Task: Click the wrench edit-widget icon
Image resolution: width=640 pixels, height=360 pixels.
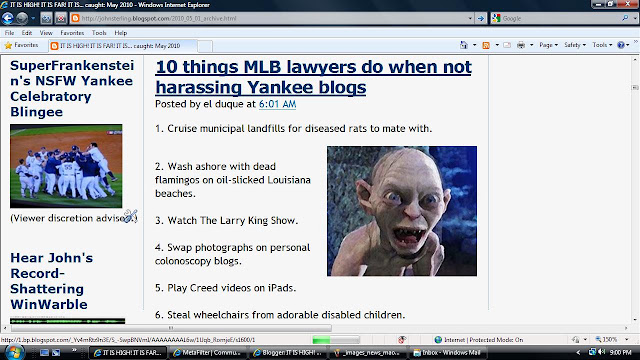Action: click(x=131, y=216)
